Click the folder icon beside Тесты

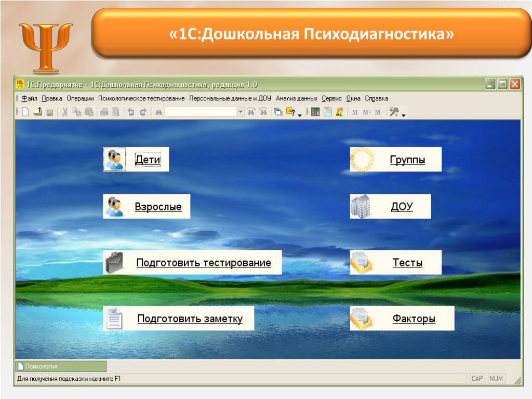coord(362,262)
